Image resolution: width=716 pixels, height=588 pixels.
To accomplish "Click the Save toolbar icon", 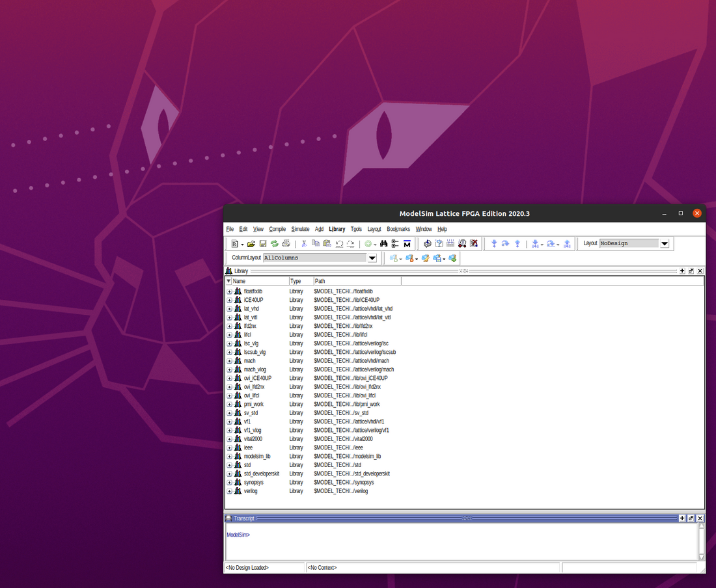I will tap(262, 243).
